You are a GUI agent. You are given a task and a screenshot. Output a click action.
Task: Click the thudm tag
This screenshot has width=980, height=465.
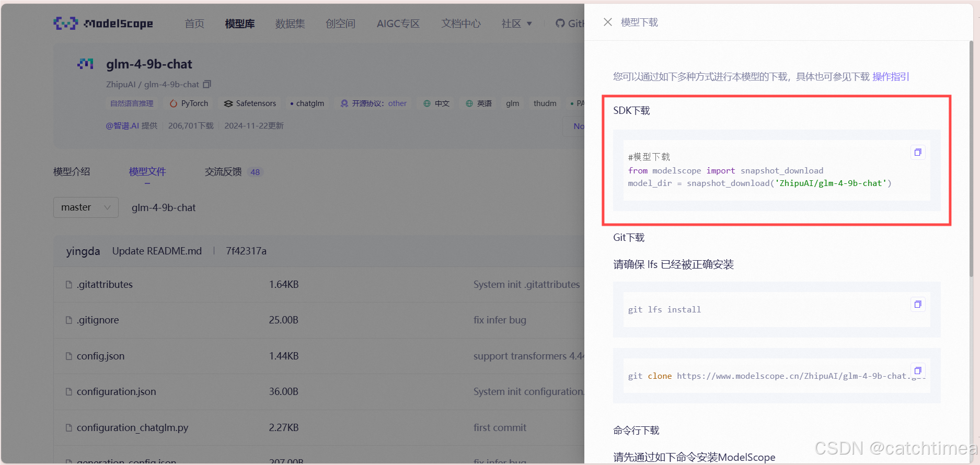point(545,103)
